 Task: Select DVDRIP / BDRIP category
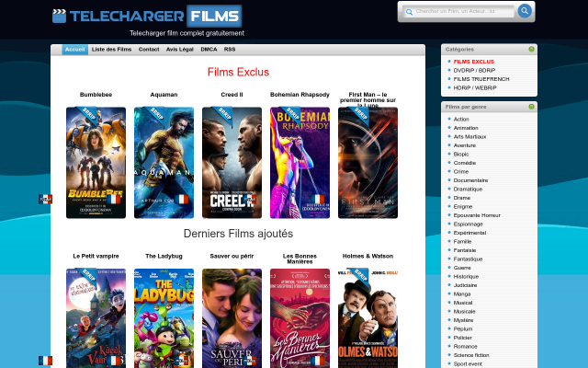click(x=474, y=70)
